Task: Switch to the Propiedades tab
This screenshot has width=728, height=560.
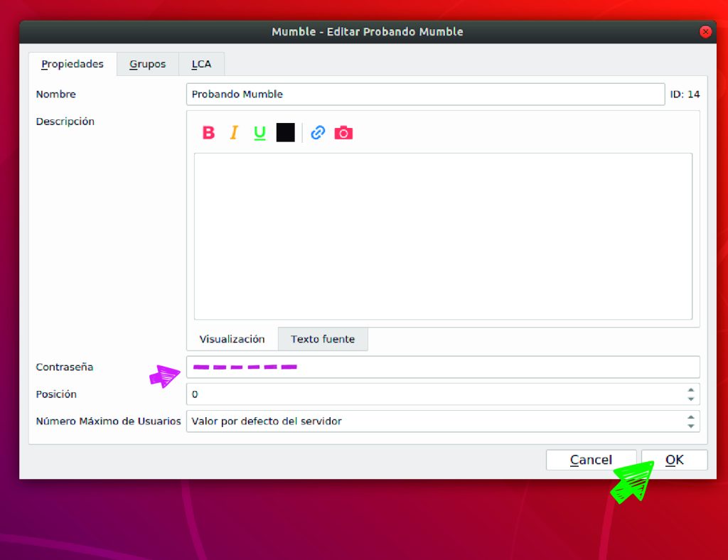Action: pyautogui.click(x=73, y=64)
